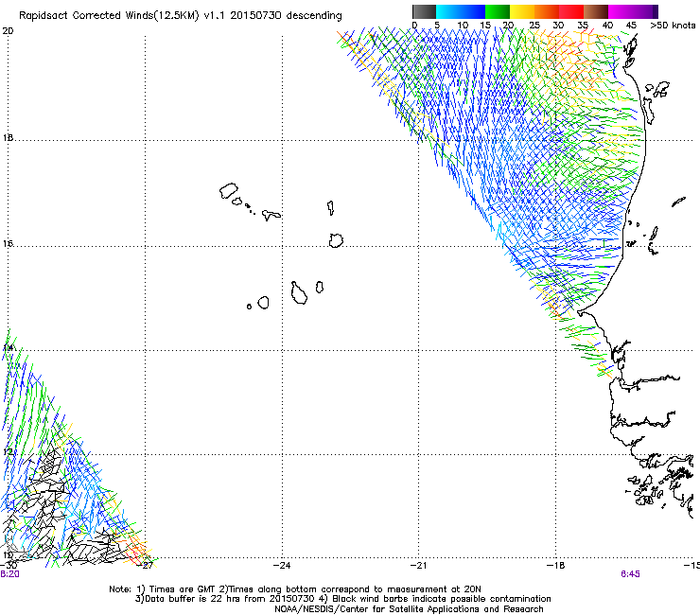Click the westernmost large Cape Verde island outline

229,191
